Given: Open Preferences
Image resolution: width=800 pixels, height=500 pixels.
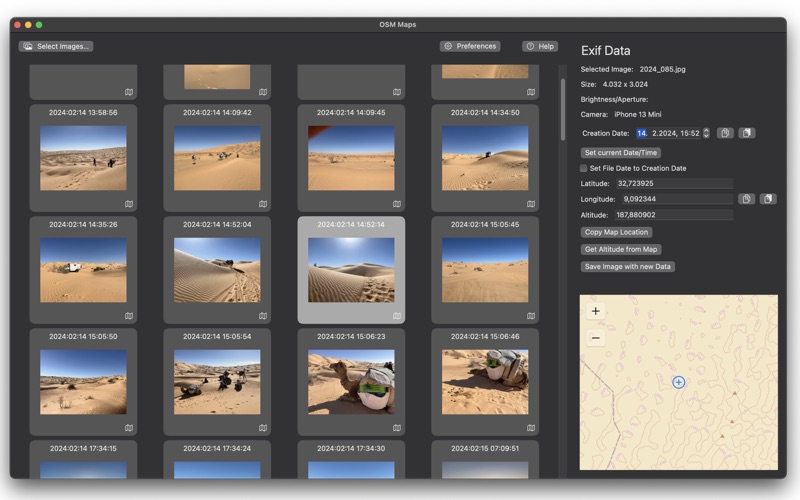Looking at the screenshot, I should (x=470, y=46).
